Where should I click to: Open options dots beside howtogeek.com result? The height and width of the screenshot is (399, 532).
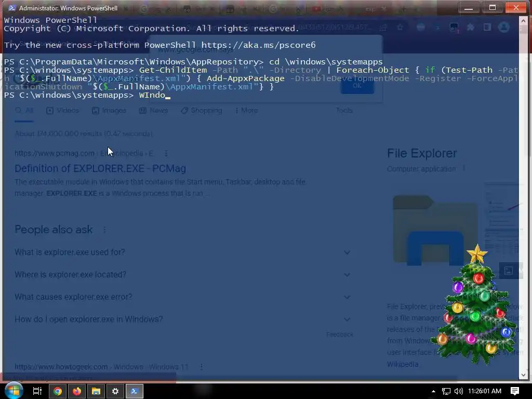pyautogui.click(x=202, y=367)
